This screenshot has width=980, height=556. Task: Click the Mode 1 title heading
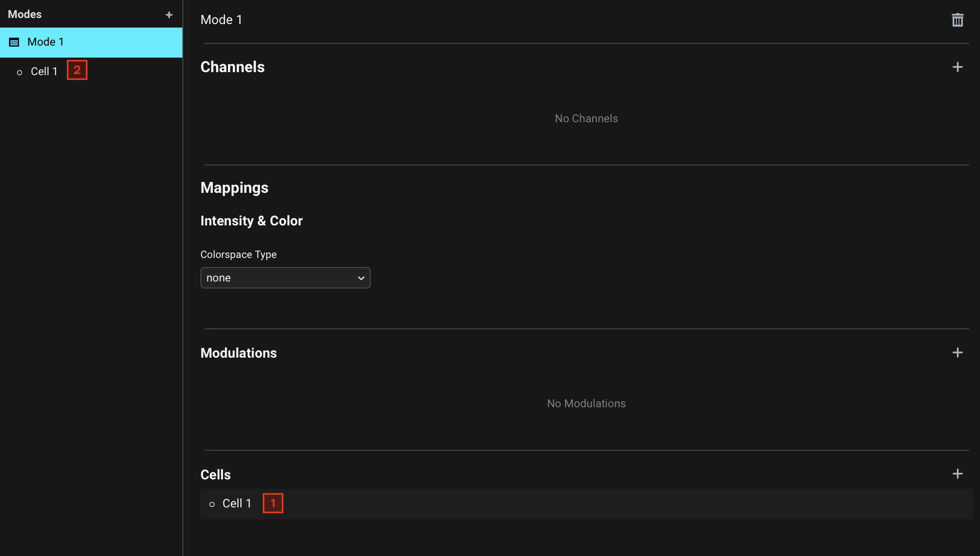[x=221, y=20]
